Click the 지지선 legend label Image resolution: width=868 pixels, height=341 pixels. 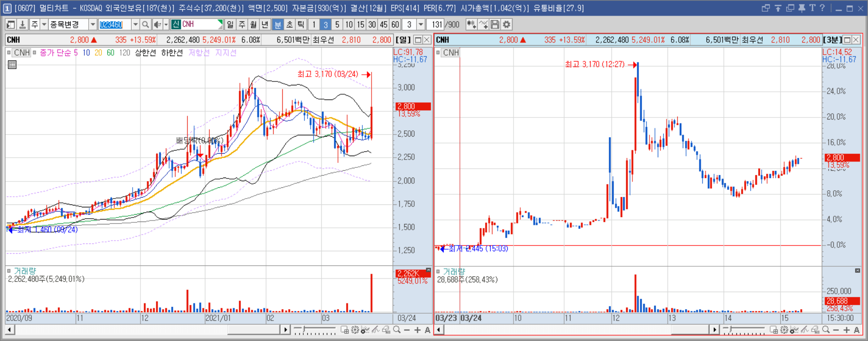click(x=226, y=53)
